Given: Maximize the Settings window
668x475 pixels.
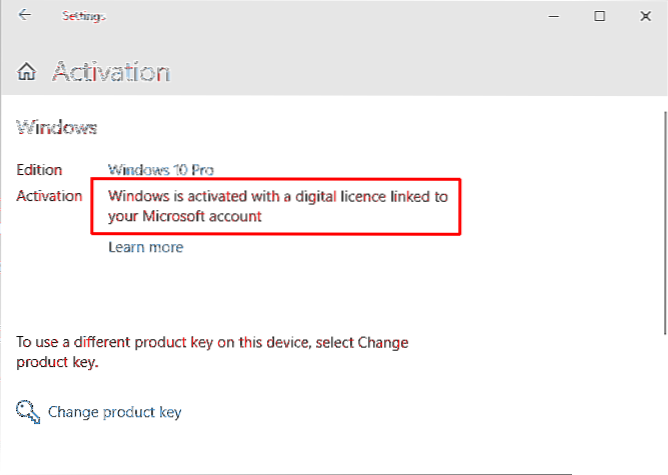Looking at the screenshot, I should click(x=599, y=16).
